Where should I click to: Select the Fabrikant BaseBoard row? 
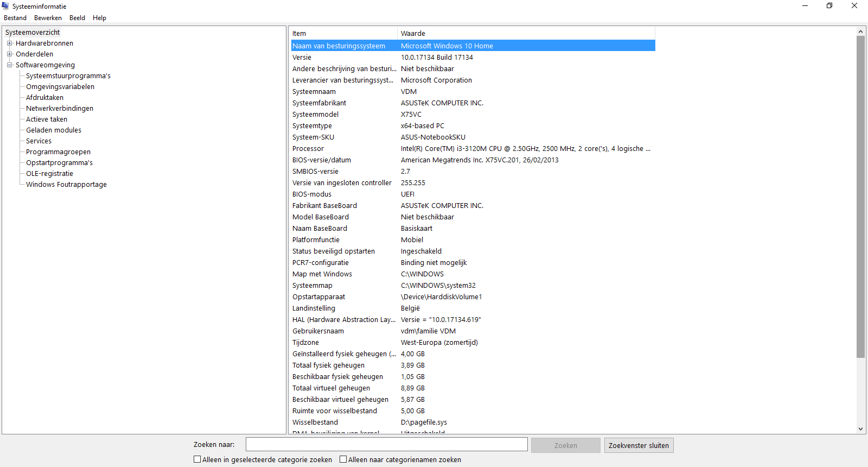tap(473, 206)
